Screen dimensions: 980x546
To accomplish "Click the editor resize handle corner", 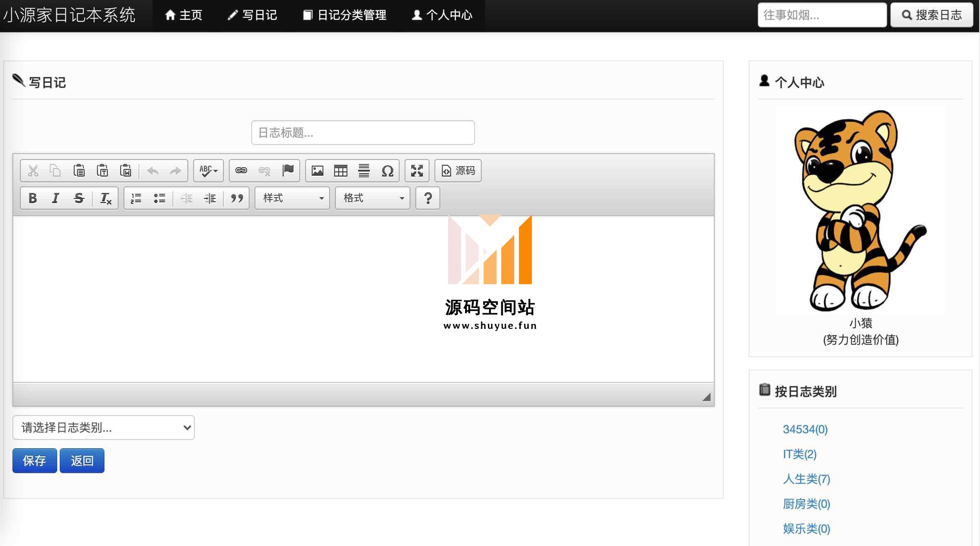I will tap(706, 397).
